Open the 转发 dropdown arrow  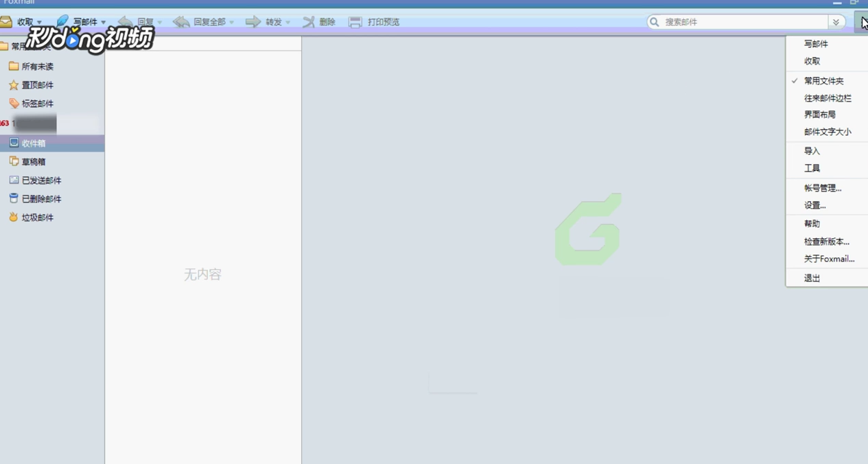[288, 23]
